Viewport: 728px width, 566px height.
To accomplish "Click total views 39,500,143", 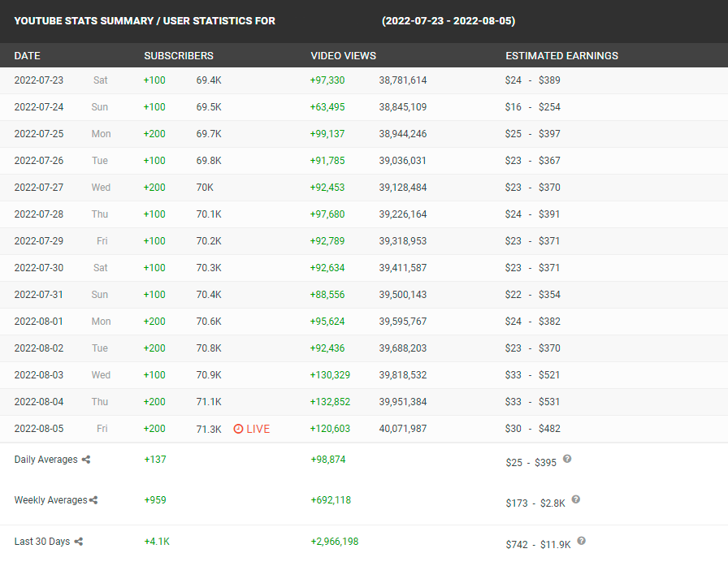I will (x=403, y=295).
